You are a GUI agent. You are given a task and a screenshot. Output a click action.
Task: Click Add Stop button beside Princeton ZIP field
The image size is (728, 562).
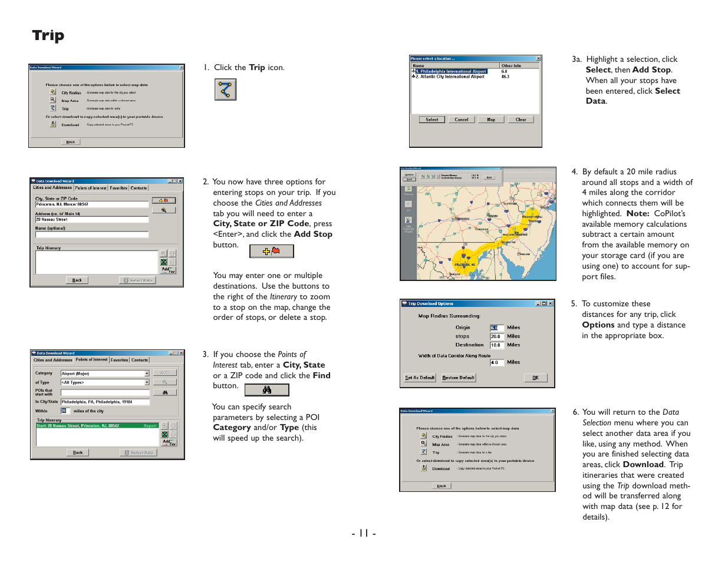164,200
